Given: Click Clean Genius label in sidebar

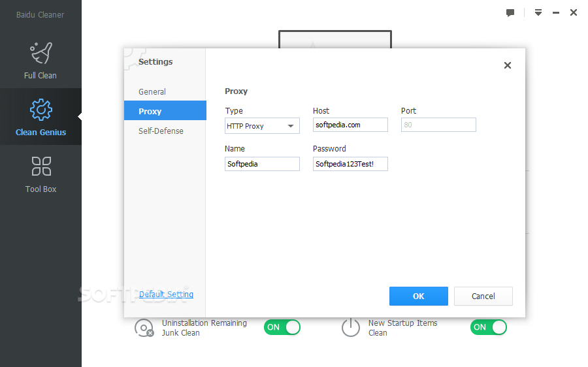Looking at the screenshot, I should (x=41, y=133).
